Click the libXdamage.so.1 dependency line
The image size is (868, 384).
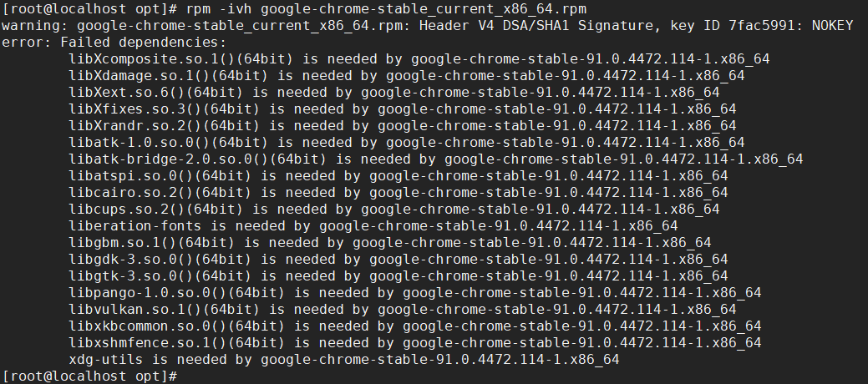[406, 76]
